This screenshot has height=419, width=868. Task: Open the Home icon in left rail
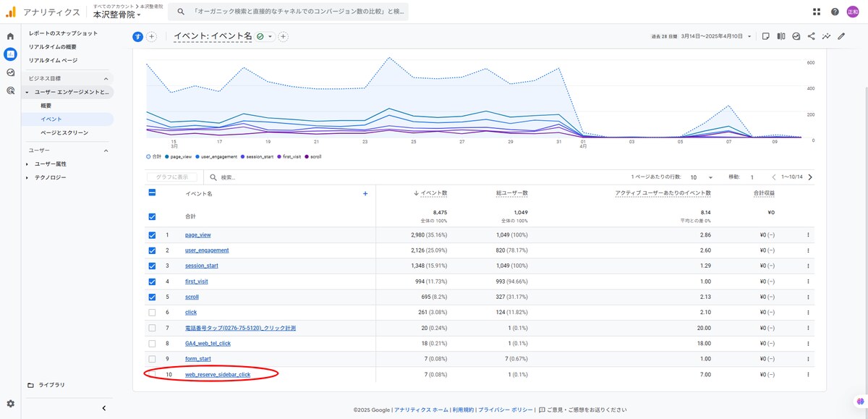[10, 36]
